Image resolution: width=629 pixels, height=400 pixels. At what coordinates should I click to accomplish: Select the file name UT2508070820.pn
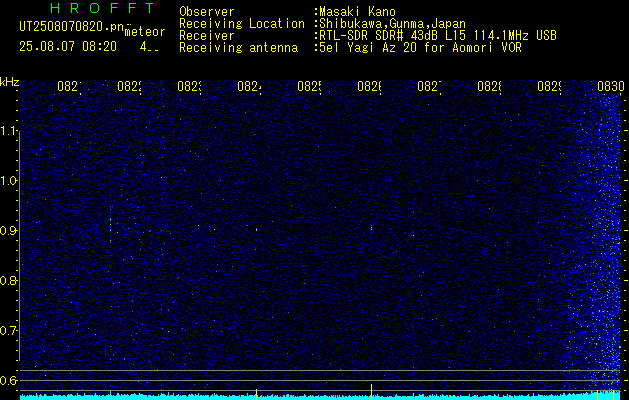tap(72, 27)
